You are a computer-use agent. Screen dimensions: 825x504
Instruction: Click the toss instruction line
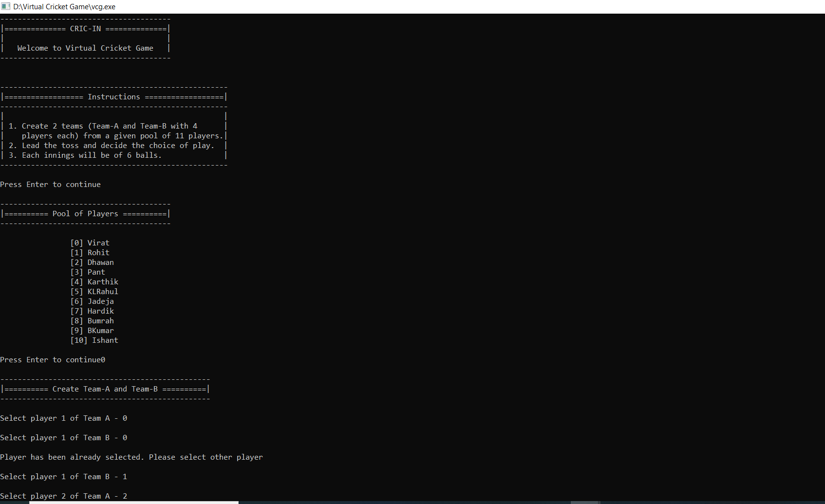click(x=108, y=145)
